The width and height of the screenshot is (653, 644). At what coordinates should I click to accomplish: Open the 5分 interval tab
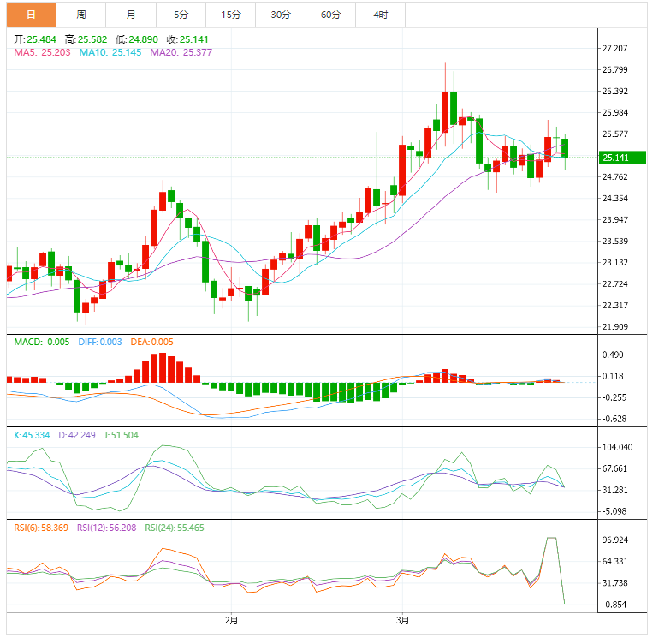pos(181,15)
